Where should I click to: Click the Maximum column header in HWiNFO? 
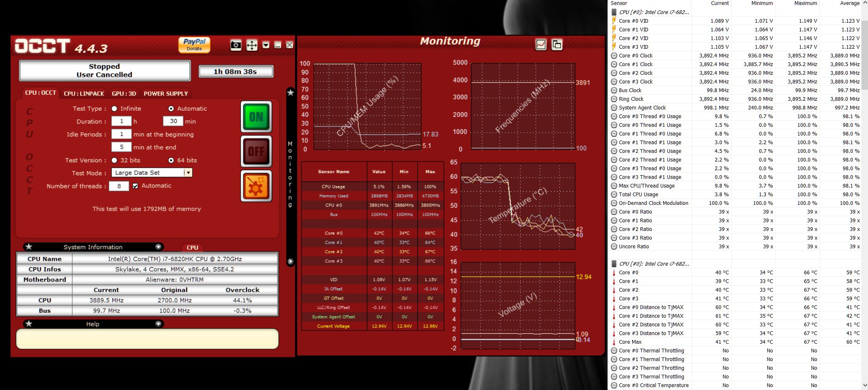(797, 3)
